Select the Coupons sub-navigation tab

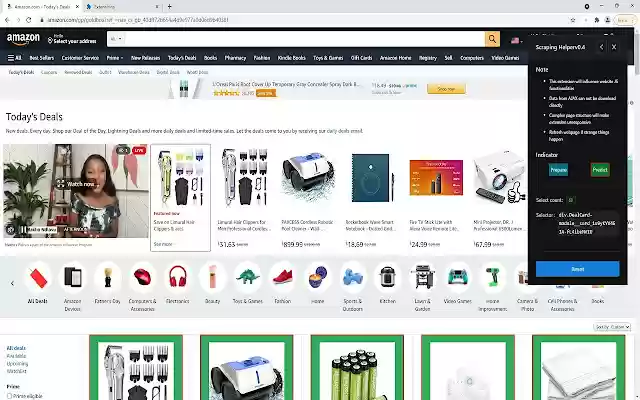[x=49, y=72]
